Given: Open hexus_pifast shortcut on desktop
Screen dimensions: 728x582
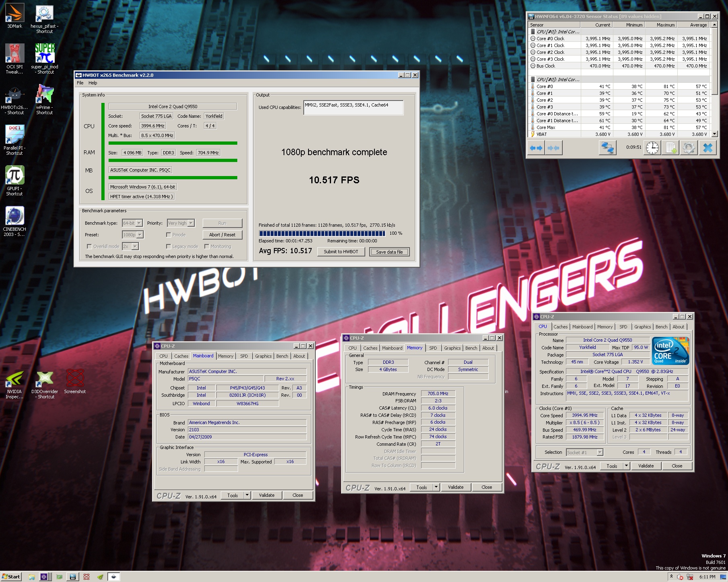Looking at the screenshot, I should click(x=44, y=19).
